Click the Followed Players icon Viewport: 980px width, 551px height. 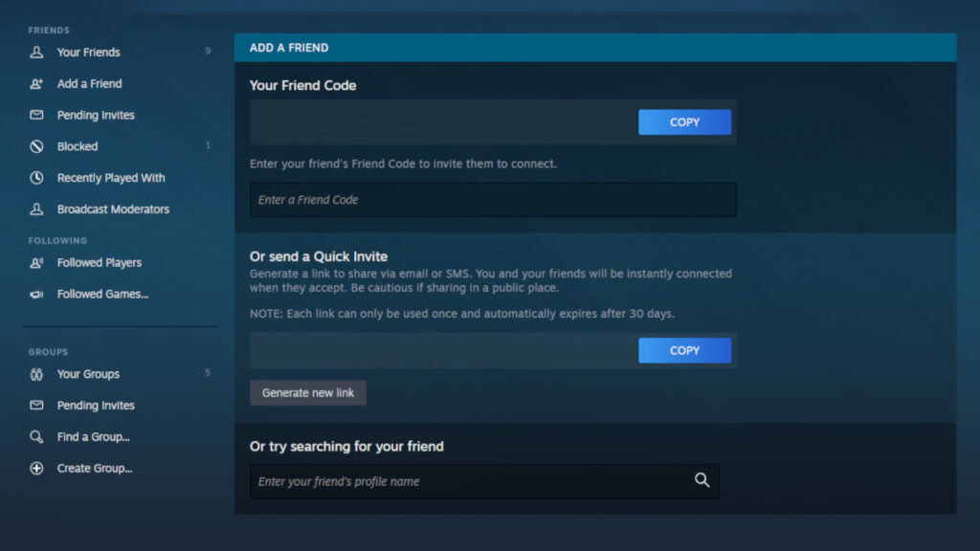[x=34, y=262]
